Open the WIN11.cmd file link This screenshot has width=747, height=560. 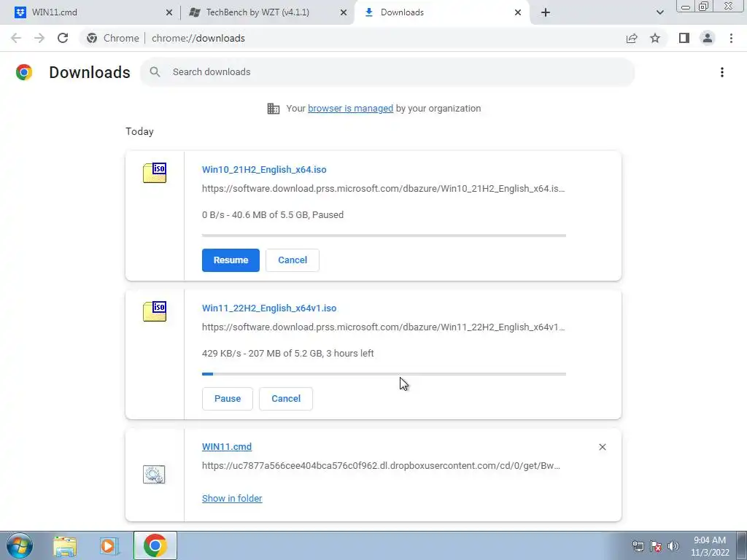227,447
